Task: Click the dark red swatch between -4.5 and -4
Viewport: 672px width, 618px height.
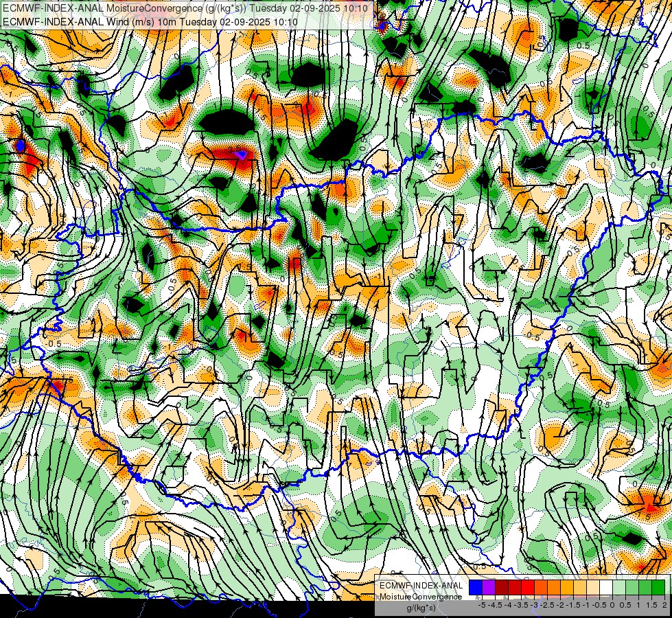Action: coord(502,587)
